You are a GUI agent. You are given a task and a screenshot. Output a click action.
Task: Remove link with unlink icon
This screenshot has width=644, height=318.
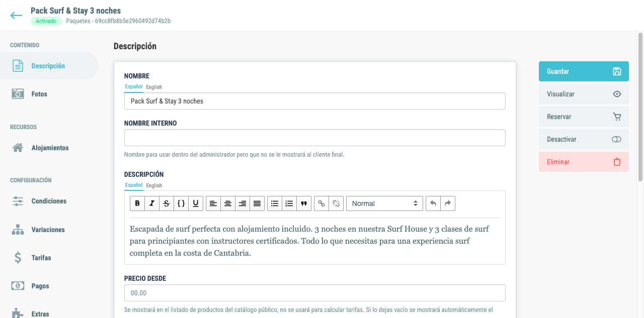point(336,203)
